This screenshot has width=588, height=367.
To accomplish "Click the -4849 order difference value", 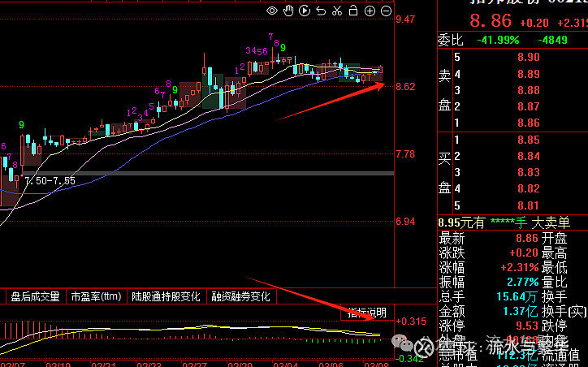I will click(x=552, y=40).
